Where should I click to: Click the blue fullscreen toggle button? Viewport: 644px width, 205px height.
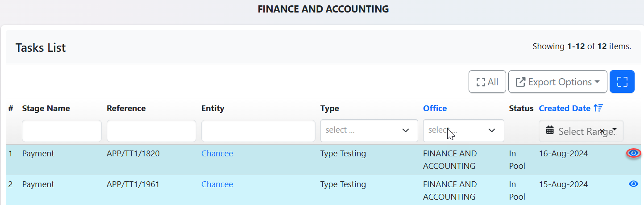622,82
